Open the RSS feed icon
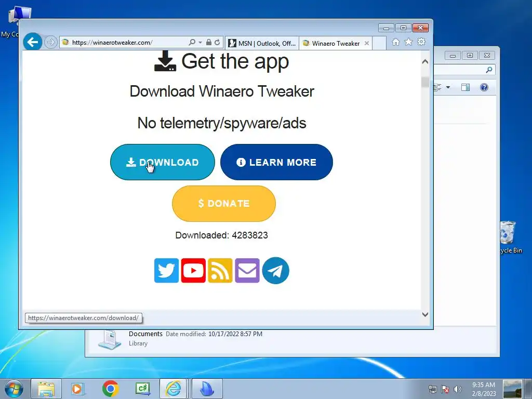 tap(220, 270)
